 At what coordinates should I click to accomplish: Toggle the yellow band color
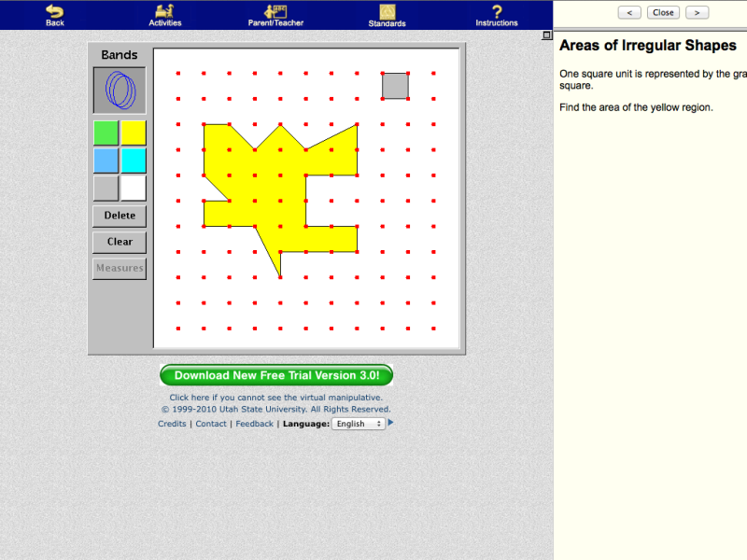[x=134, y=132]
